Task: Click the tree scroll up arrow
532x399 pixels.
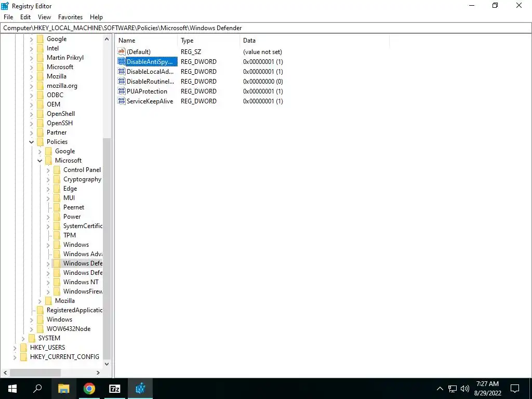Action: point(107,39)
